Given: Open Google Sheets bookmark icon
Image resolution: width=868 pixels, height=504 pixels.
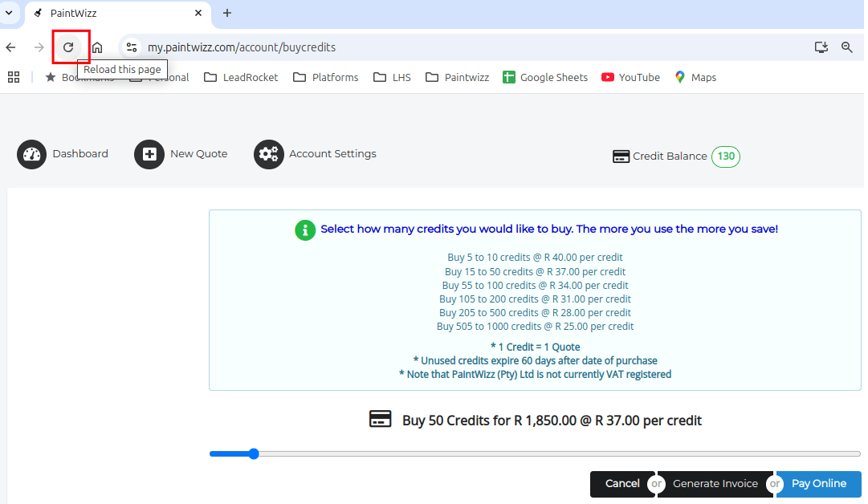Looking at the screenshot, I should (508, 77).
